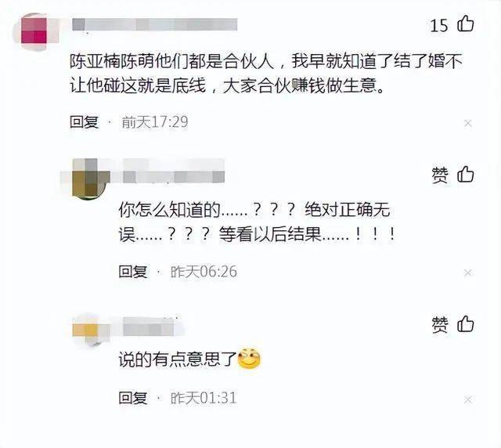Open the pink avatar of first commenter
501x448 pixels.
coord(34,31)
